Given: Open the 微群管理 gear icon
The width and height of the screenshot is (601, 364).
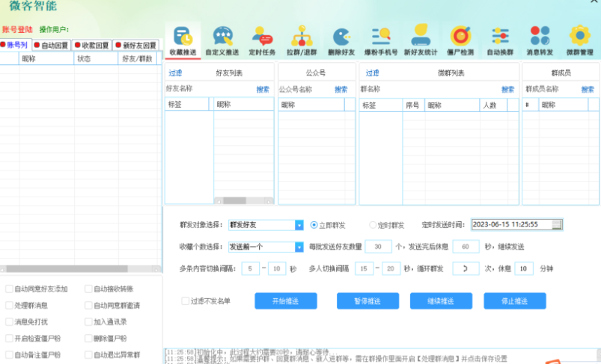Looking at the screenshot, I should pos(579,36).
